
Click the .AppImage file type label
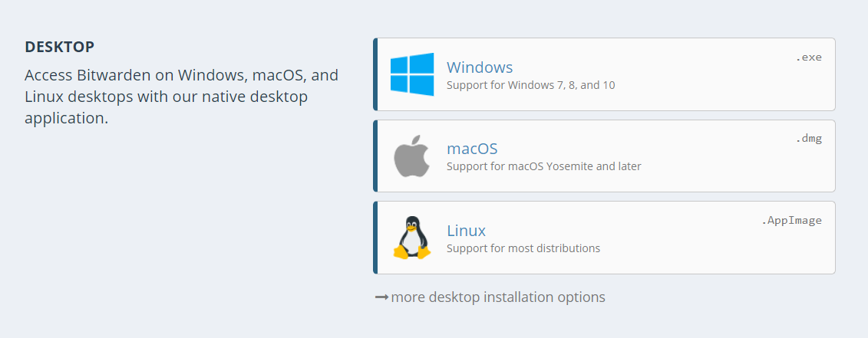pos(791,221)
